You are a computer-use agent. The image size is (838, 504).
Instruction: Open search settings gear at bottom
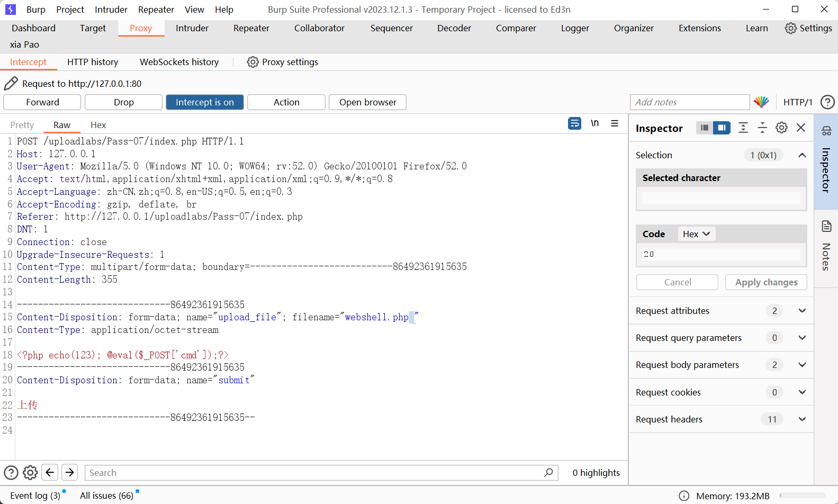(x=30, y=472)
